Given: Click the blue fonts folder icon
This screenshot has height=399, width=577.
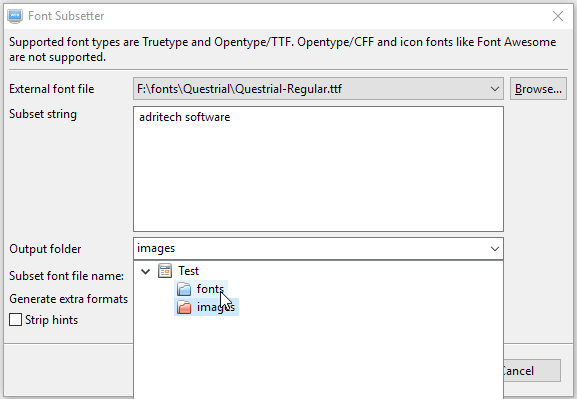Looking at the screenshot, I should pos(184,289).
